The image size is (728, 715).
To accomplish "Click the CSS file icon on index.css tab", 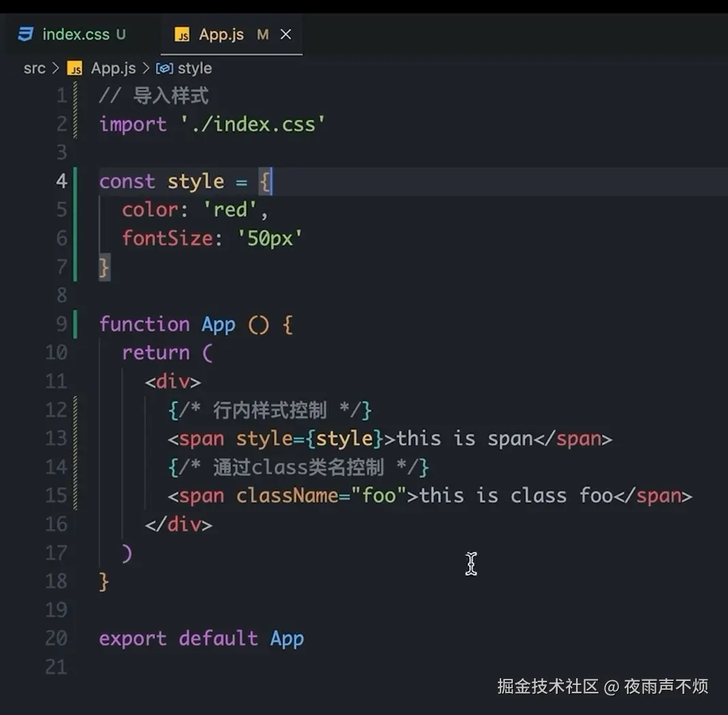I will (x=25, y=34).
